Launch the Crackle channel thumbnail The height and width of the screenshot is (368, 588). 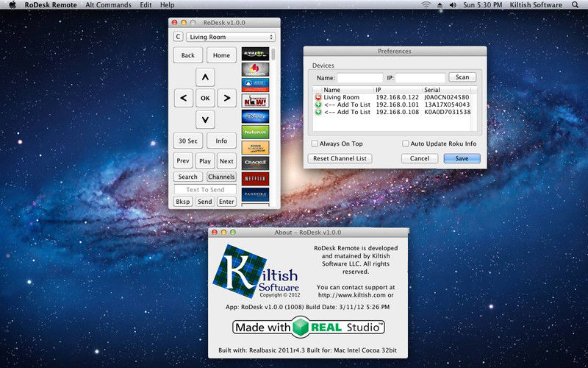click(x=255, y=163)
